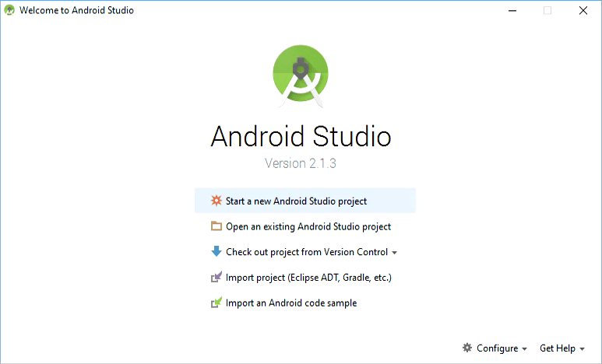
Task: Click the Configure gear icon
Action: coord(467,348)
